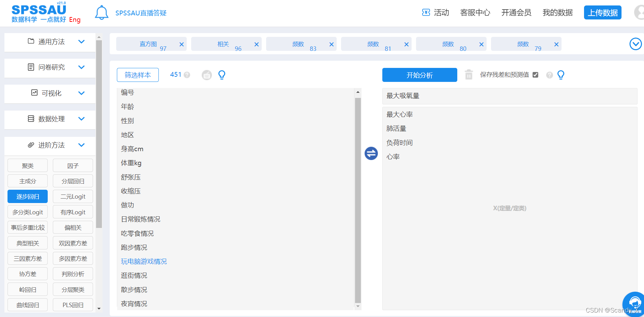Click the SPSSAU logo
Viewport: 644px width, 317px height.
[x=39, y=13]
